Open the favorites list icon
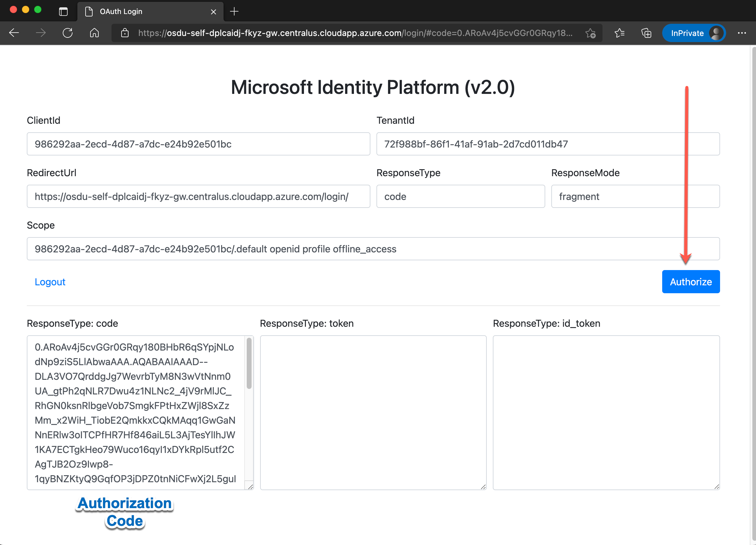756x545 pixels. pyautogui.click(x=619, y=33)
